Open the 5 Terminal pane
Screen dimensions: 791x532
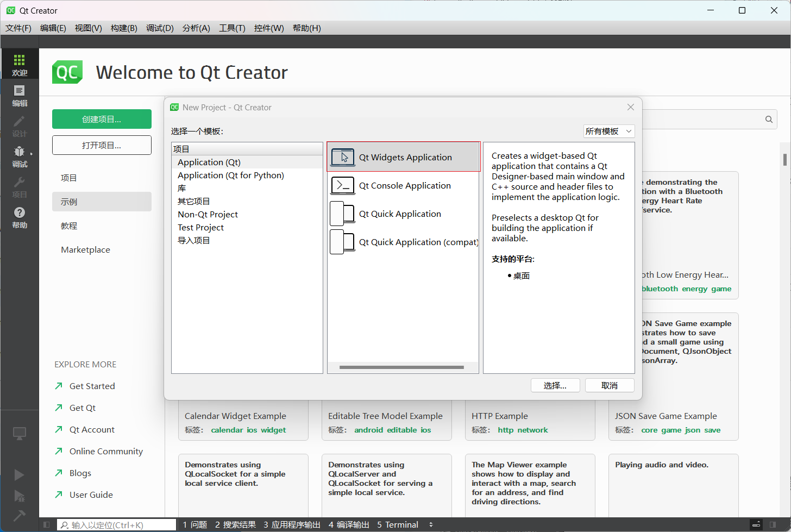[x=398, y=525]
